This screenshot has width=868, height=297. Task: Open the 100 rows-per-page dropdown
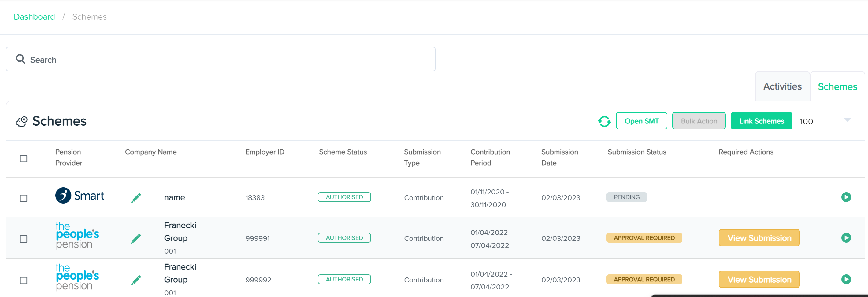pos(827,121)
